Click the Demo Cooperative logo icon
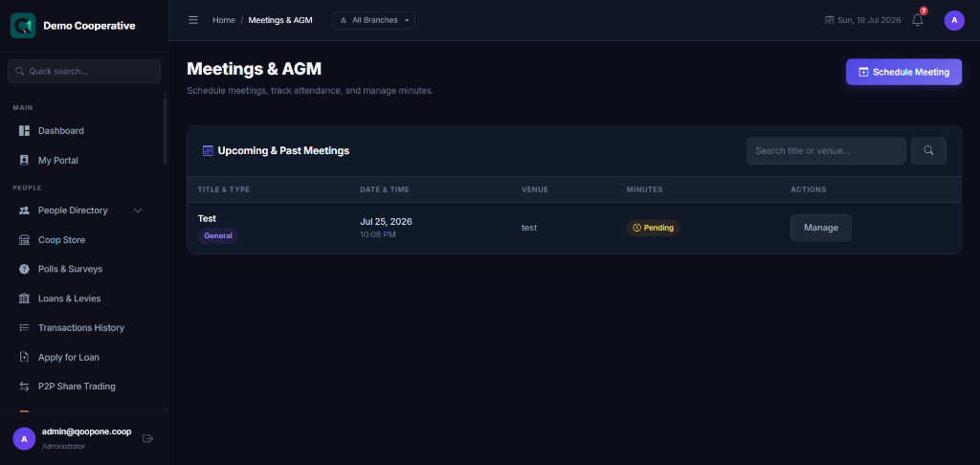The height and width of the screenshot is (465, 980). tap(23, 26)
